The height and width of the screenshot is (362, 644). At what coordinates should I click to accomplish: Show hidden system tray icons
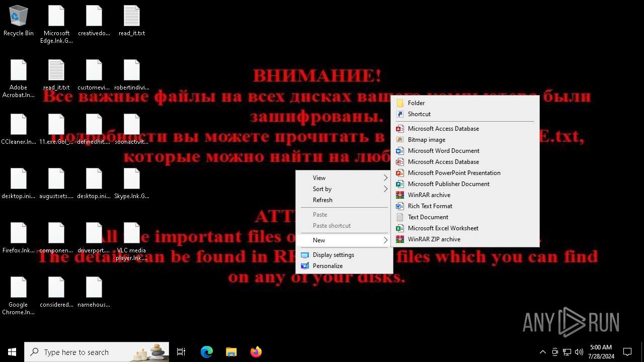pos(542,352)
